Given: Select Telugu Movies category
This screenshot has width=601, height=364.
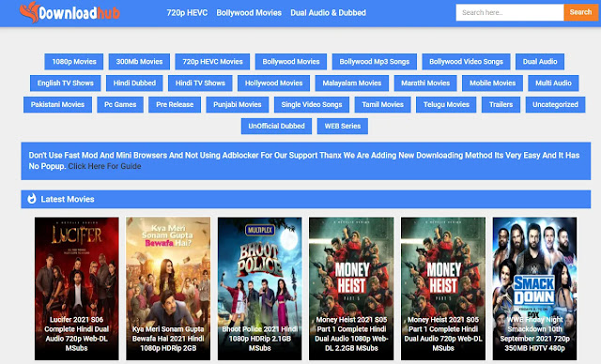Looking at the screenshot, I should [x=446, y=104].
